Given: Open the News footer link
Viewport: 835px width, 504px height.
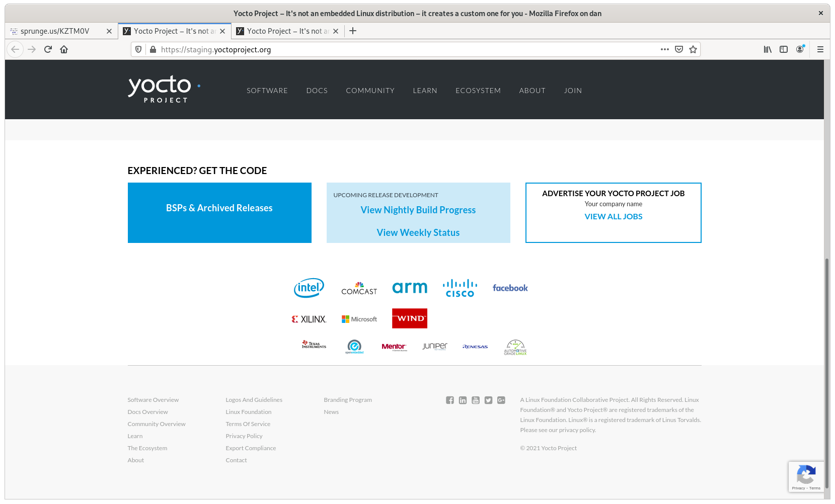Looking at the screenshot, I should click(x=331, y=412).
